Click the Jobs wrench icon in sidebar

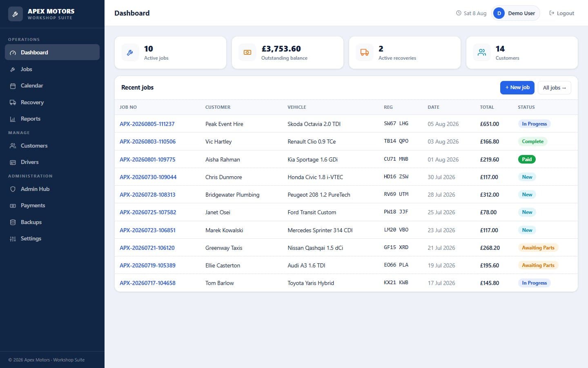[x=13, y=70]
